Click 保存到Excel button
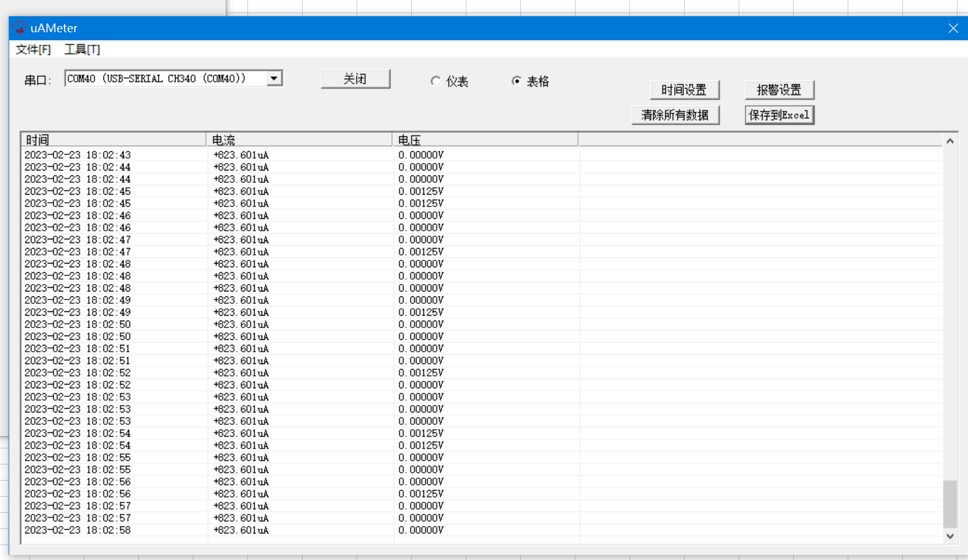The height and width of the screenshot is (560, 968). tap(779, 115)
